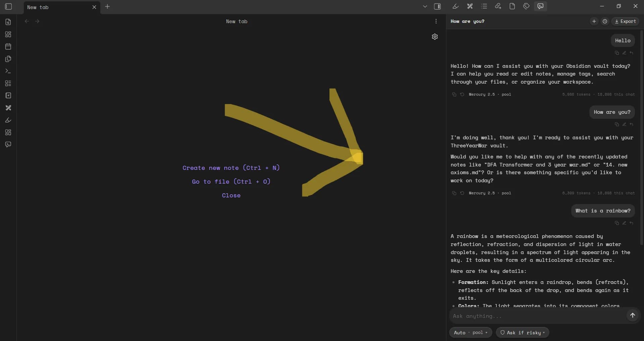The width and height of the screenshot is (644, 341).
Task: Start new chat with plus icon
Action: (594, 21)
